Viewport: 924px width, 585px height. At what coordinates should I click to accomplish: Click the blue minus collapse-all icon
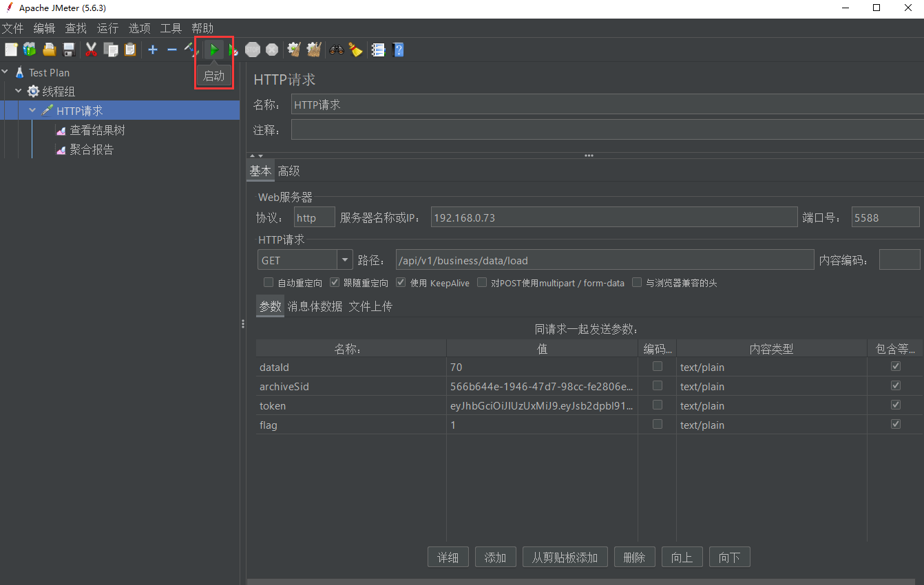(x=172, y=50)
